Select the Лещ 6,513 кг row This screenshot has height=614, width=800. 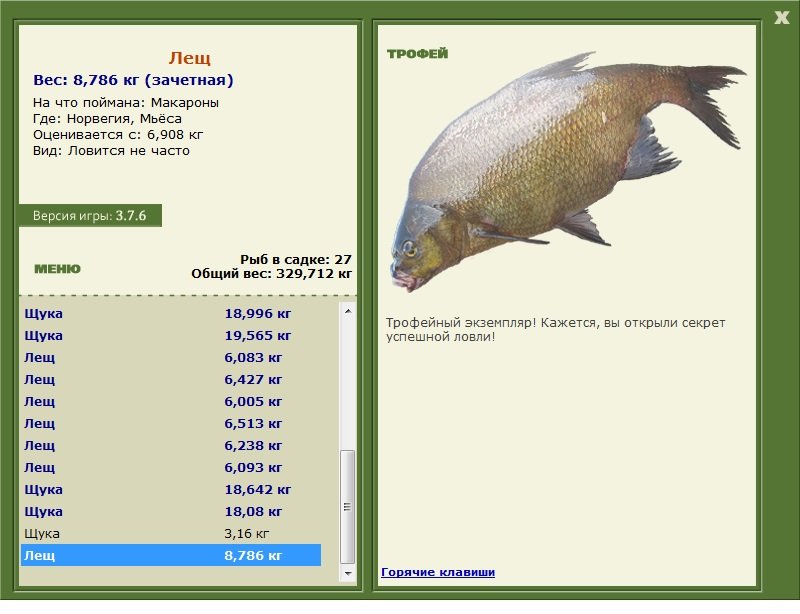coord(171,423)
